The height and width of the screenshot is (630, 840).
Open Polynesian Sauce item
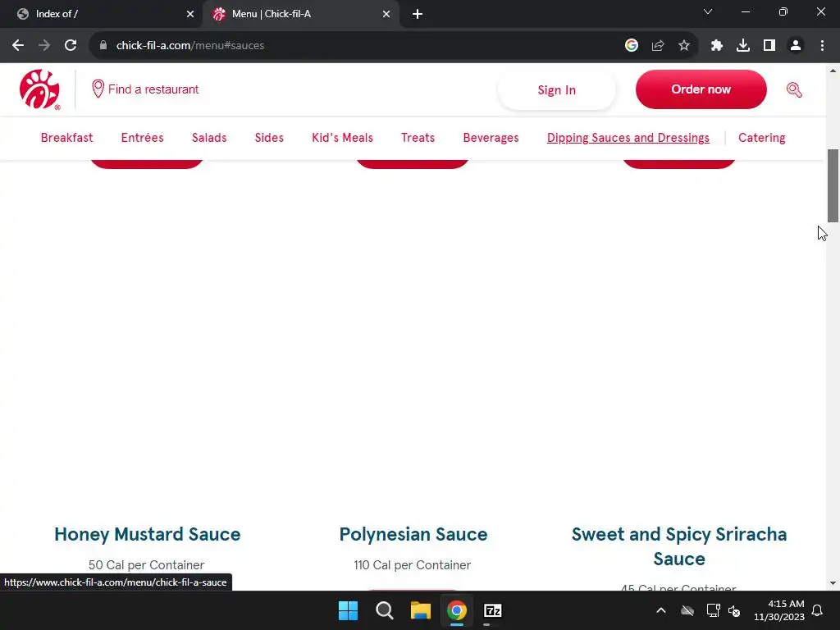point(413,534)
